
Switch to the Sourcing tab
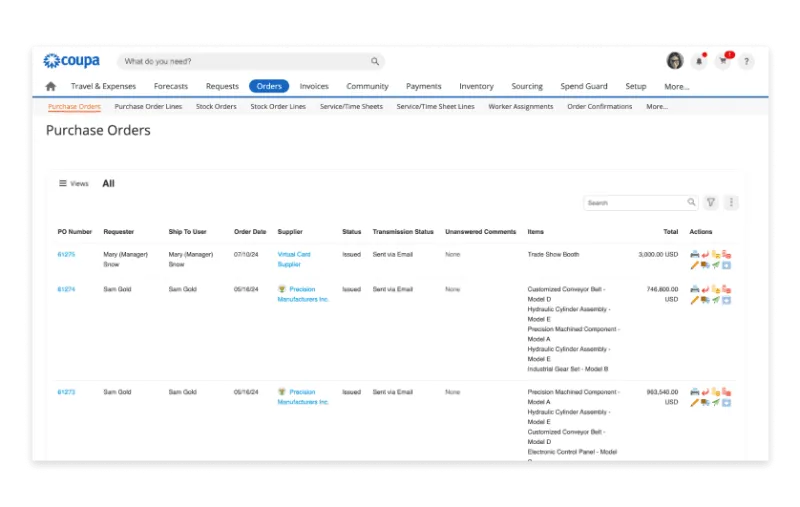[x=527, y=86]
